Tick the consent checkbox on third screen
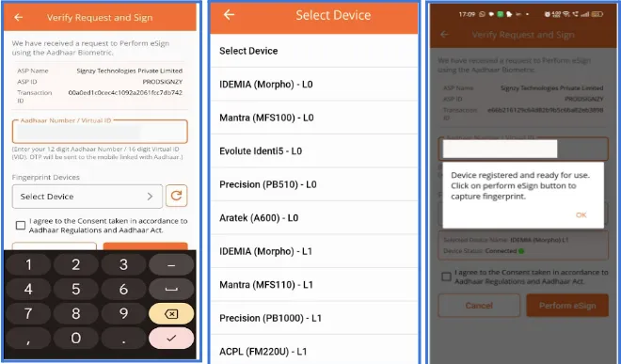The height and width of the screenshot is (364, 621). pyautogui.click(x=446, y=277)
